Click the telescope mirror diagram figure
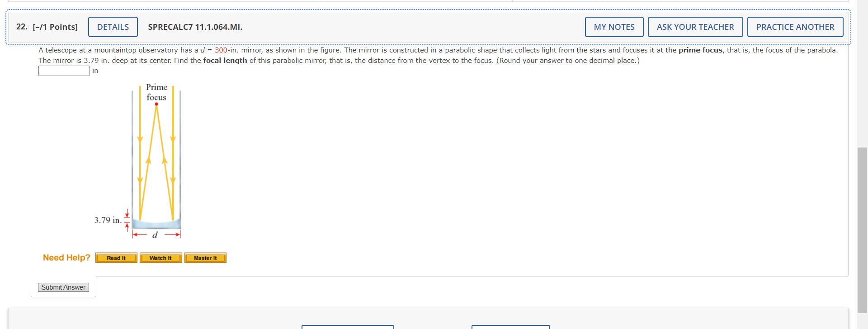868x329 pixels. 138,161
